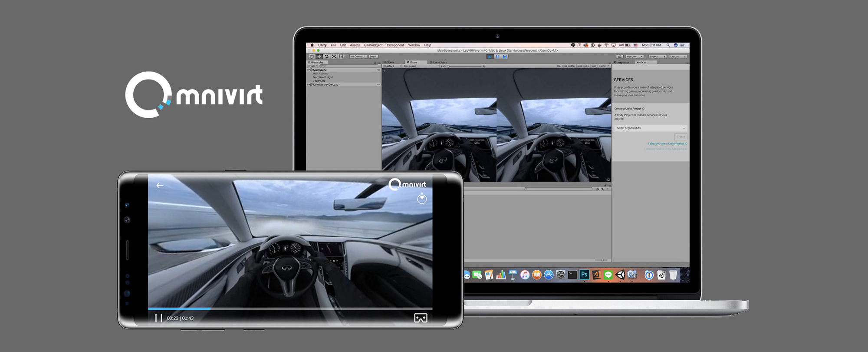Screen dimensions: 868x352
Task: Tap the circular gyroscope icon on phone
Action: point(422,199)
